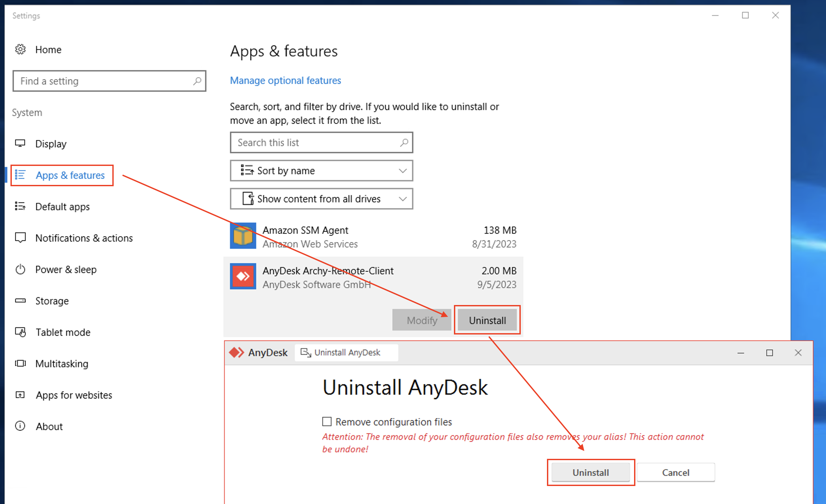Select the Amazon SSM Agent entry

[x=373, y=236]
